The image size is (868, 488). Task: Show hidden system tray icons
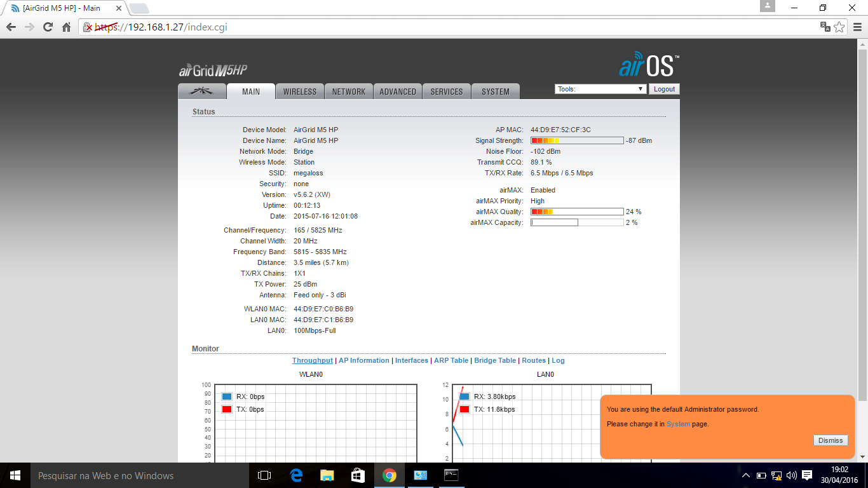pos(746,475)
